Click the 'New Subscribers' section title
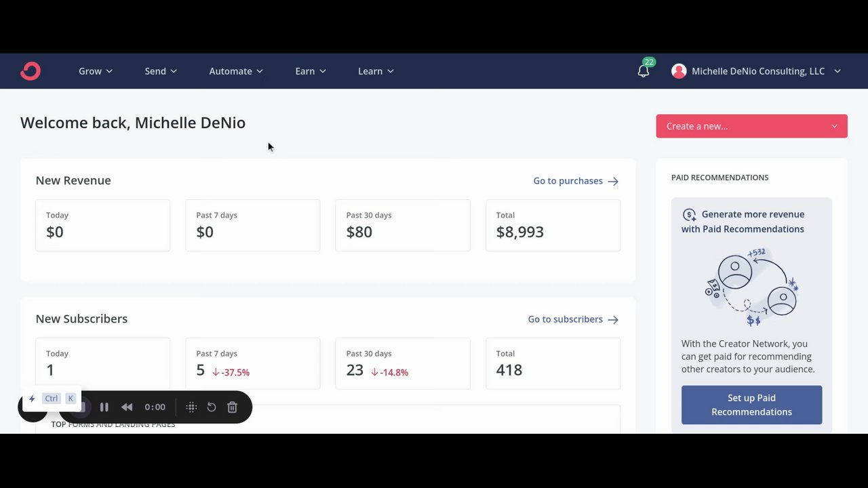 pos(81,319)
